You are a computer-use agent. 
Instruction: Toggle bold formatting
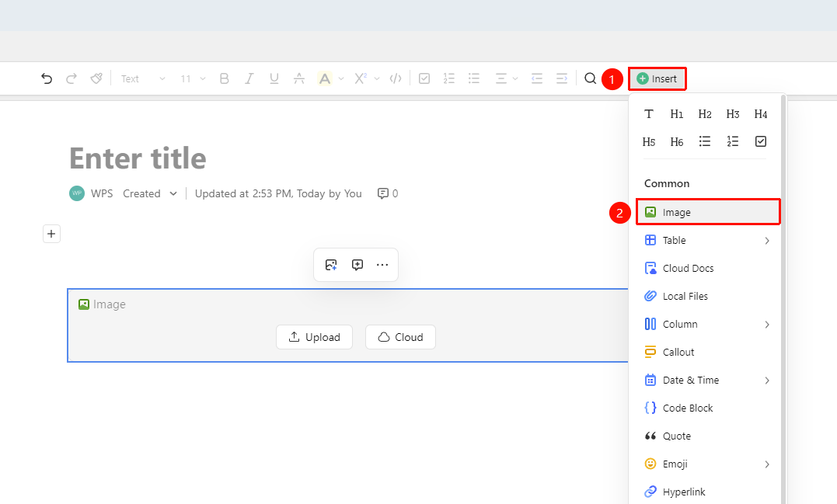pyautogui.click(x=224, y=79)
